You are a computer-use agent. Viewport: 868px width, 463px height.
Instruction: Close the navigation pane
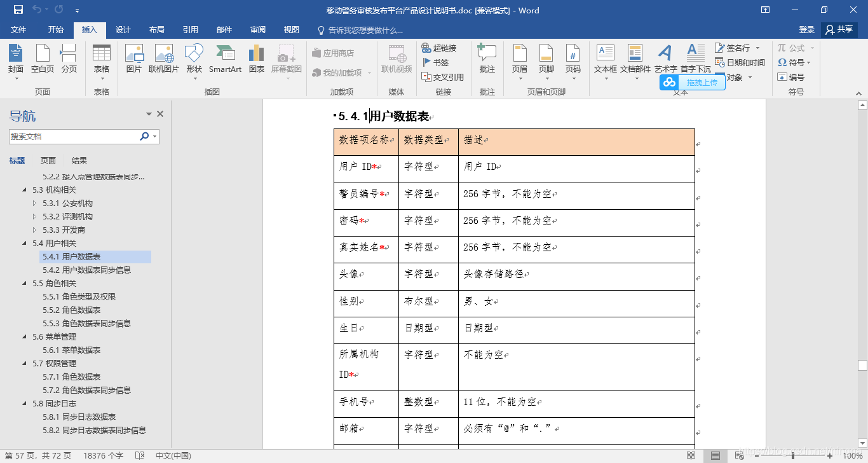pos(160,114)
